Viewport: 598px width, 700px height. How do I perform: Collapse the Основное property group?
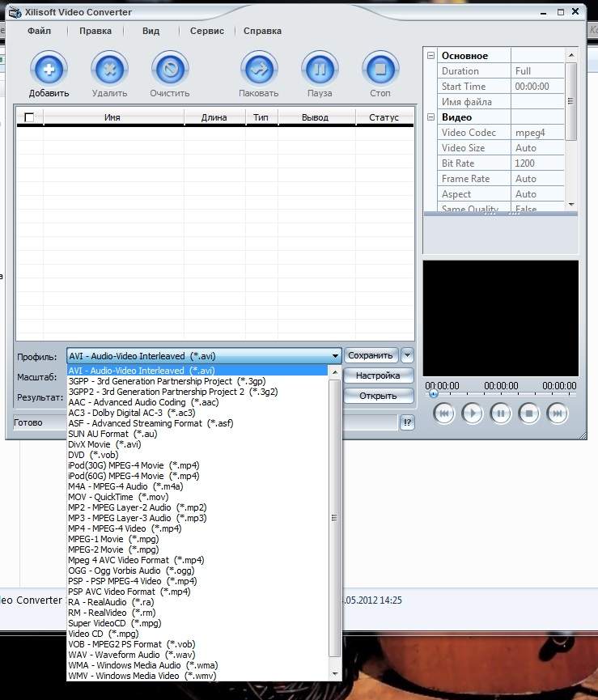(x=430, y=56)
